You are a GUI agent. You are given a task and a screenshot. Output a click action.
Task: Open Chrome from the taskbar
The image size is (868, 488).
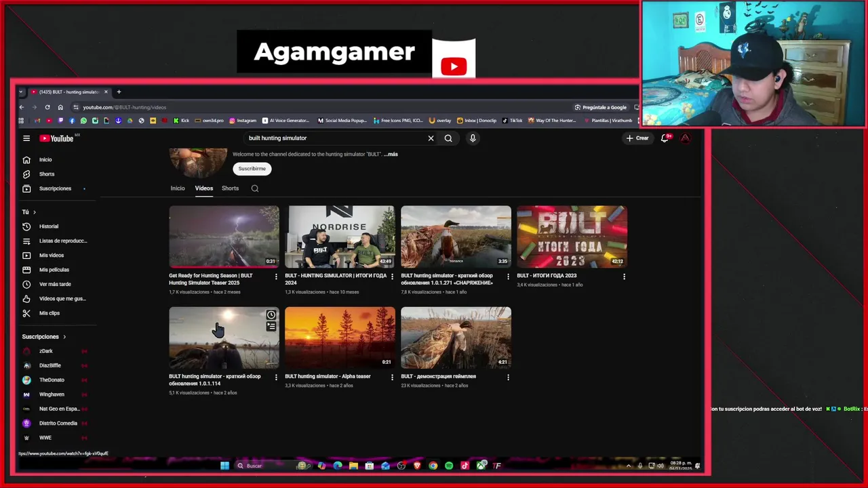(x=433, y=466)
